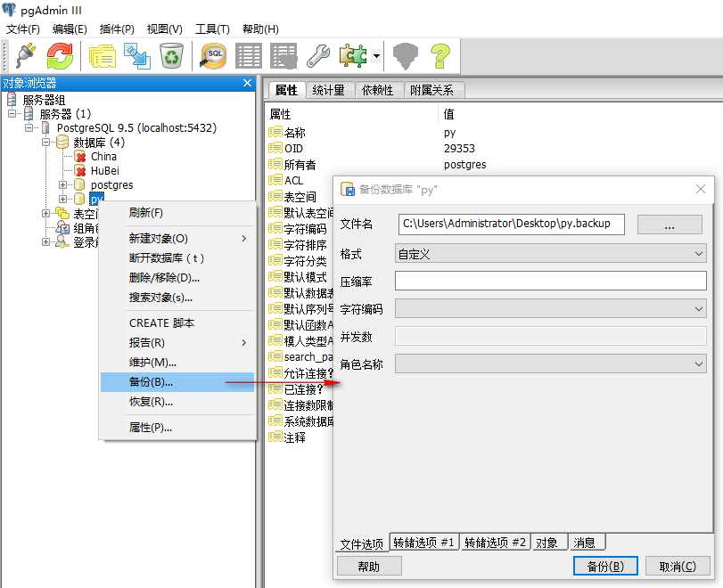Click the puzzle piece plugins icon
This screenshot has width=723, height=588.
[353, 56]
